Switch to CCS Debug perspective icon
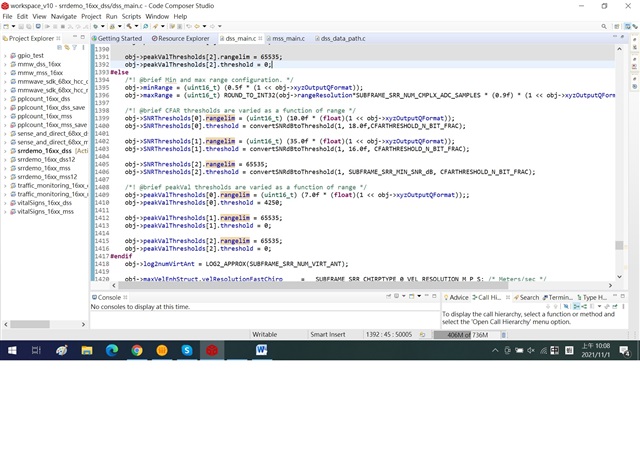 (x=635, y=27)
